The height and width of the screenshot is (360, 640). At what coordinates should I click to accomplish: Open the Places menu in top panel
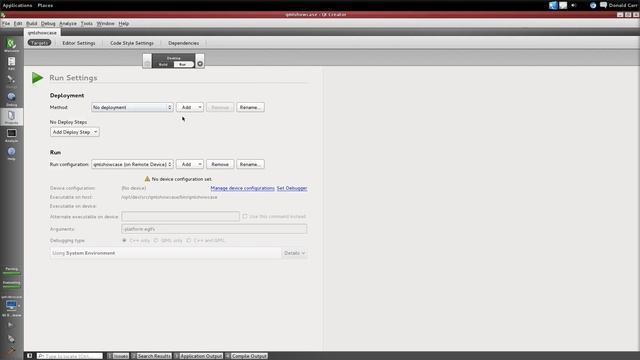point(45,5)
